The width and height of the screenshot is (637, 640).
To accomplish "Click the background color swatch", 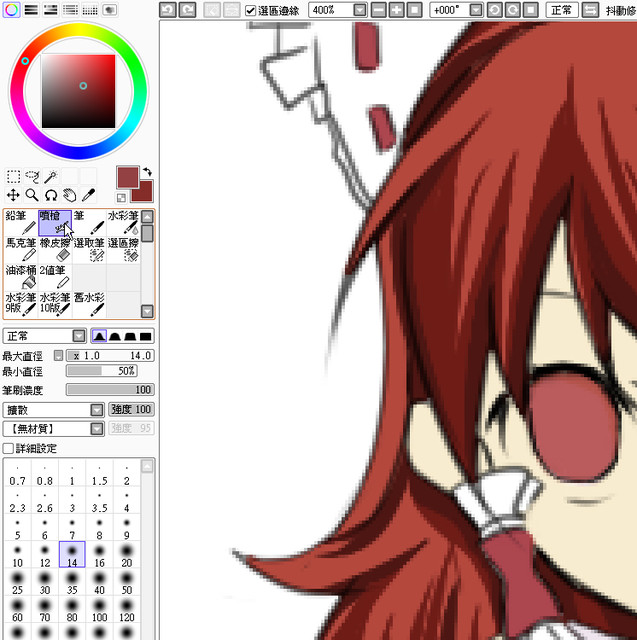I will (x=146, y=194).
